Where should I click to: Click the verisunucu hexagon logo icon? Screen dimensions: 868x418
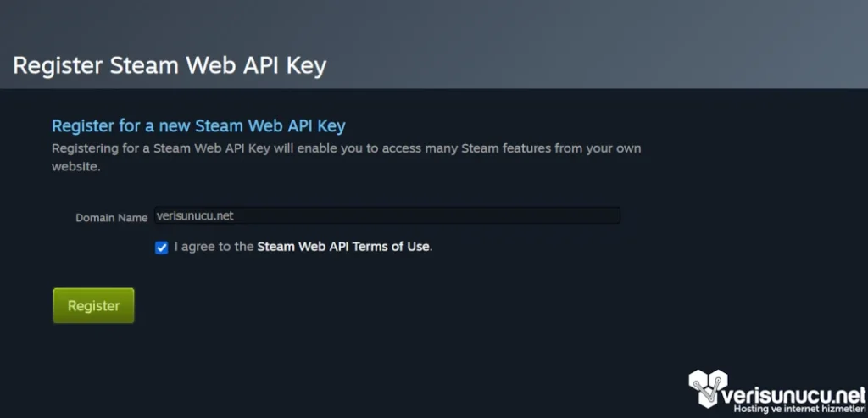tap(709, 390)
